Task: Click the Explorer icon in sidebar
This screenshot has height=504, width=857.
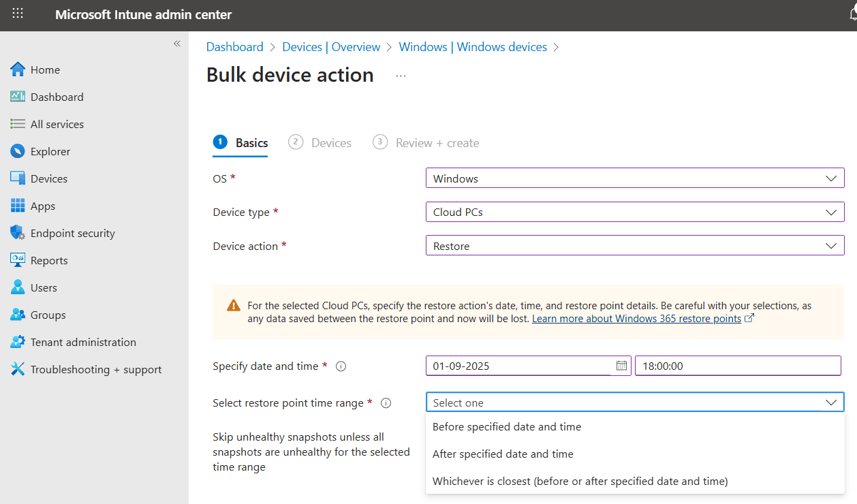Action: [x=18, y=151]
